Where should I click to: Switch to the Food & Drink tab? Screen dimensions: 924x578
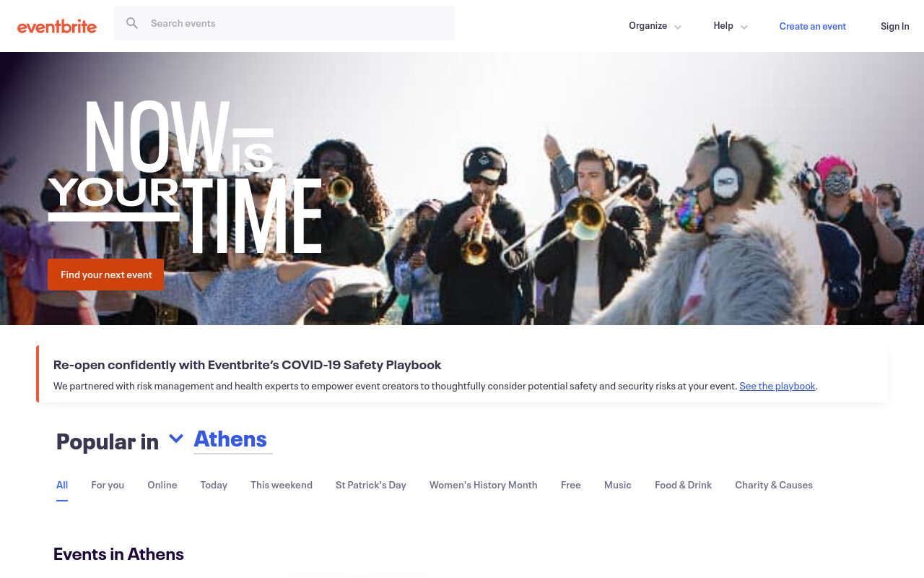point(683,485)
